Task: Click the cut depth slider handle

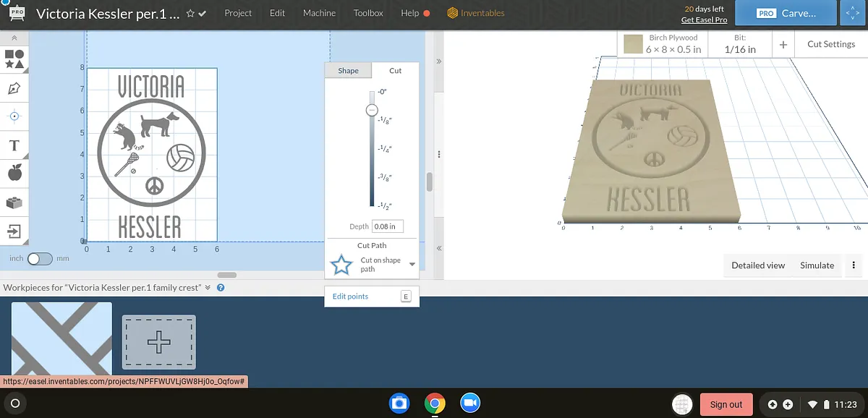Action: pos(372,110)
